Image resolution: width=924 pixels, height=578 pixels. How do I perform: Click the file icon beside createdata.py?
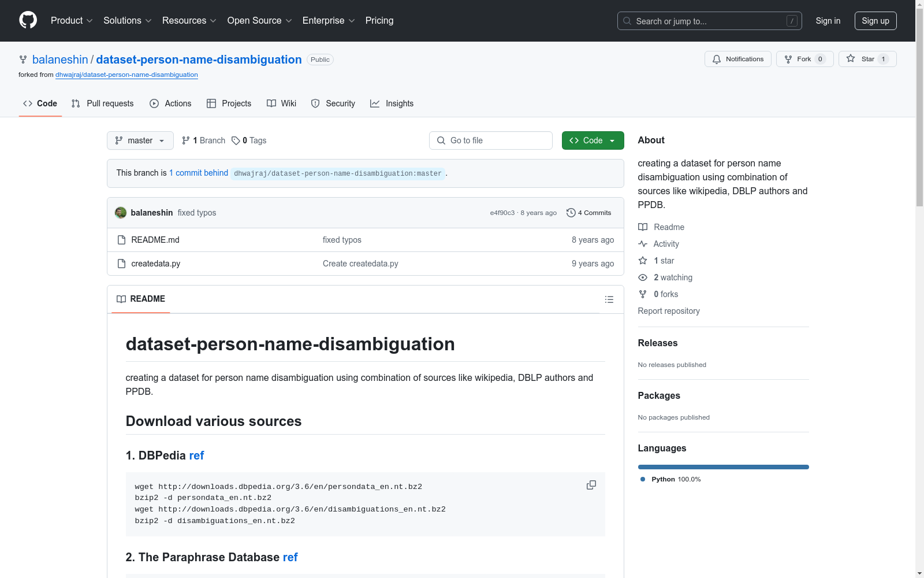(121, 264)
